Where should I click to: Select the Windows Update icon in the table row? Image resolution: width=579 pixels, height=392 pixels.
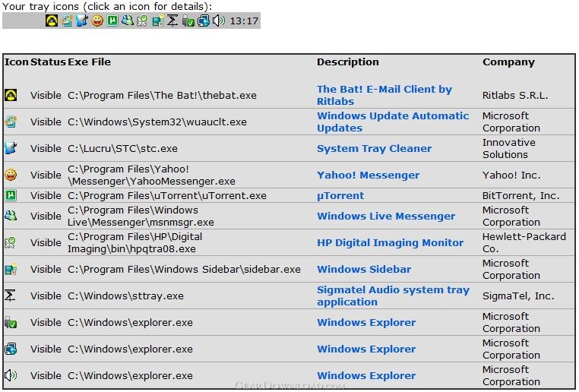pos(11,122)
